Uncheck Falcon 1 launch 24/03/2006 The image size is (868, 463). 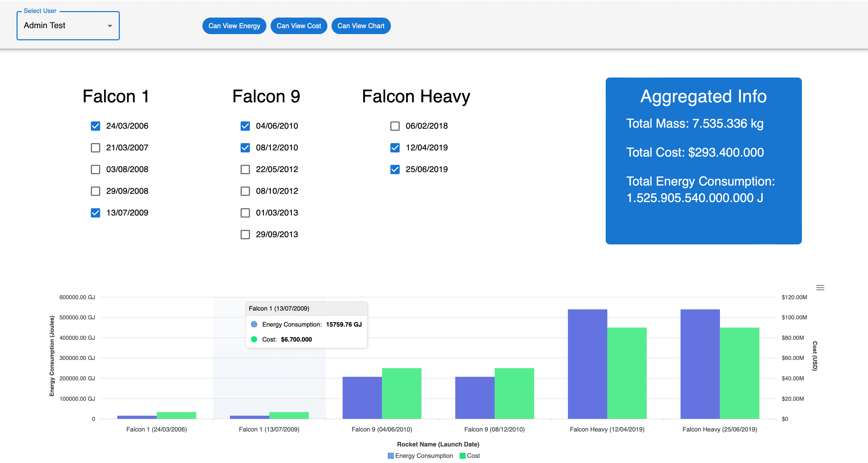pyautogui.click(x=95, y=126)
